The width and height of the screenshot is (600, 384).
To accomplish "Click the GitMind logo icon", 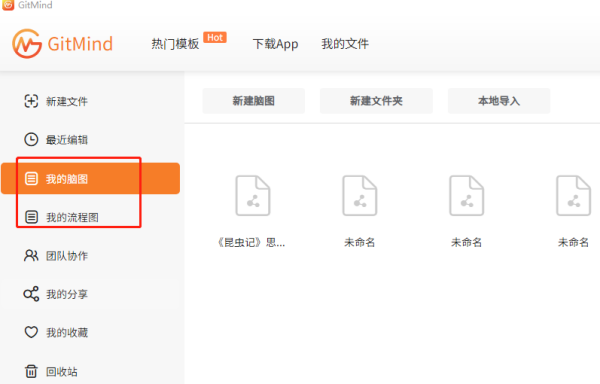I will [27, 44].
